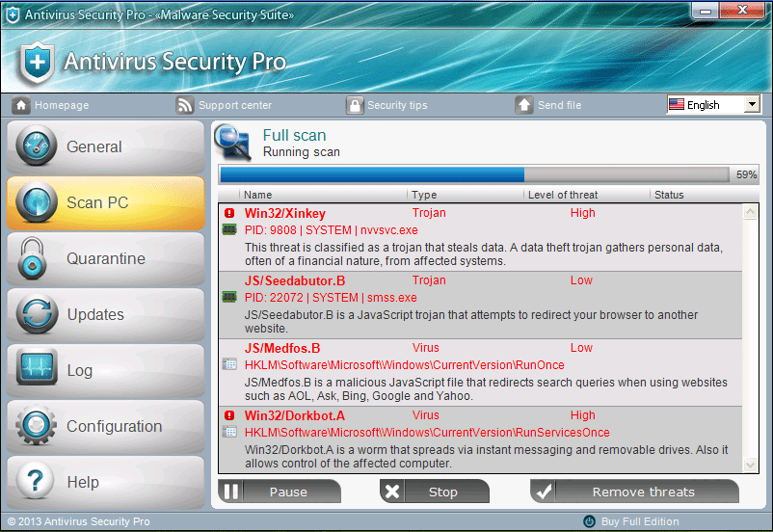
Task: Click the Log heartbeat monitor icon
Action: tap(37, 368)
